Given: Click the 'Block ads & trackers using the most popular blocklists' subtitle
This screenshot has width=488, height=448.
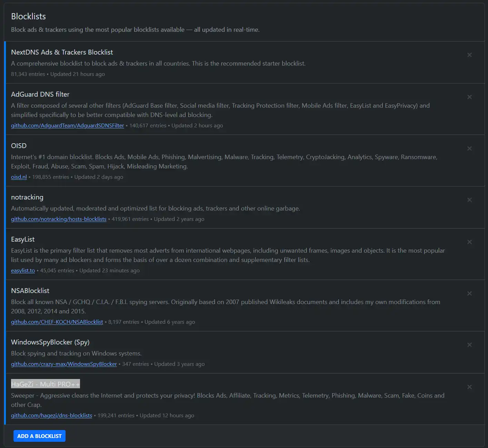Looking at the screenshot, I should click(x=135, y=30).
